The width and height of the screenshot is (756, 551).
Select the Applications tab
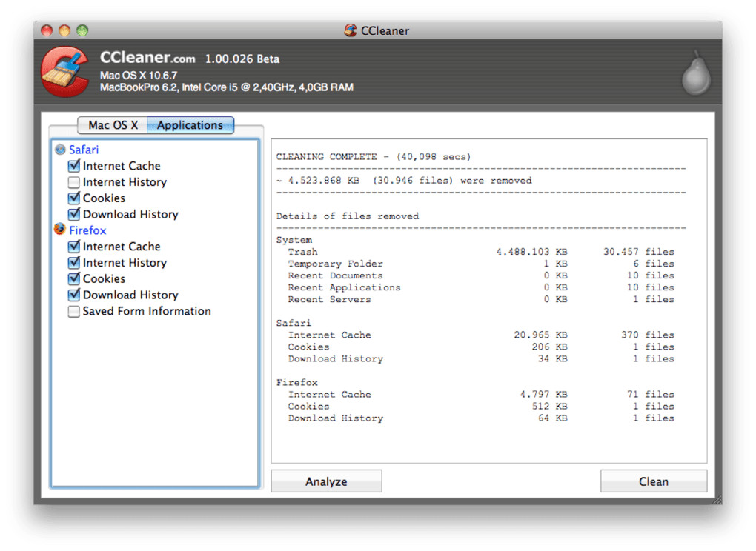pos(190,125)
